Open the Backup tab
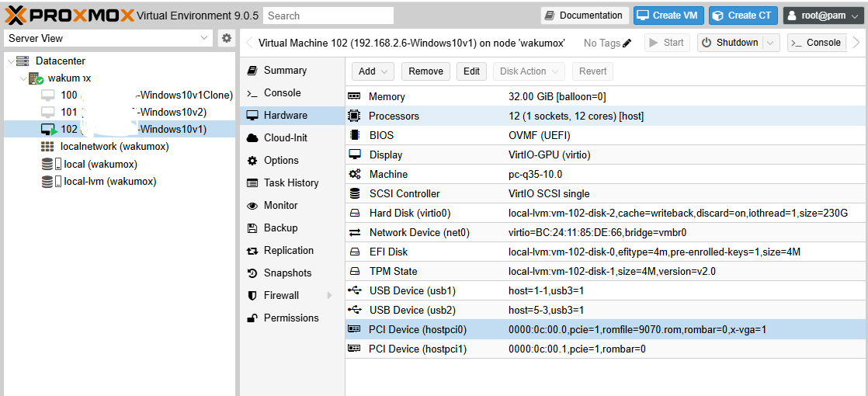This screenshot has height=396, width=868. coord(292,228)
